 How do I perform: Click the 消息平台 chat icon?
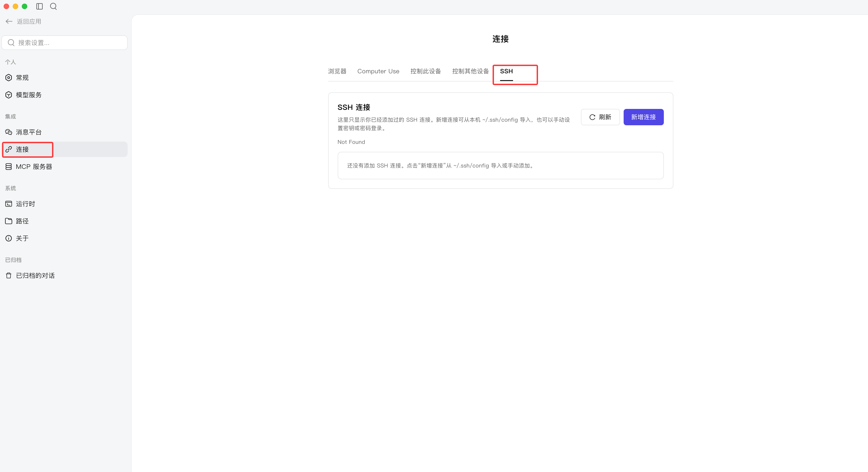coord(9,132)
